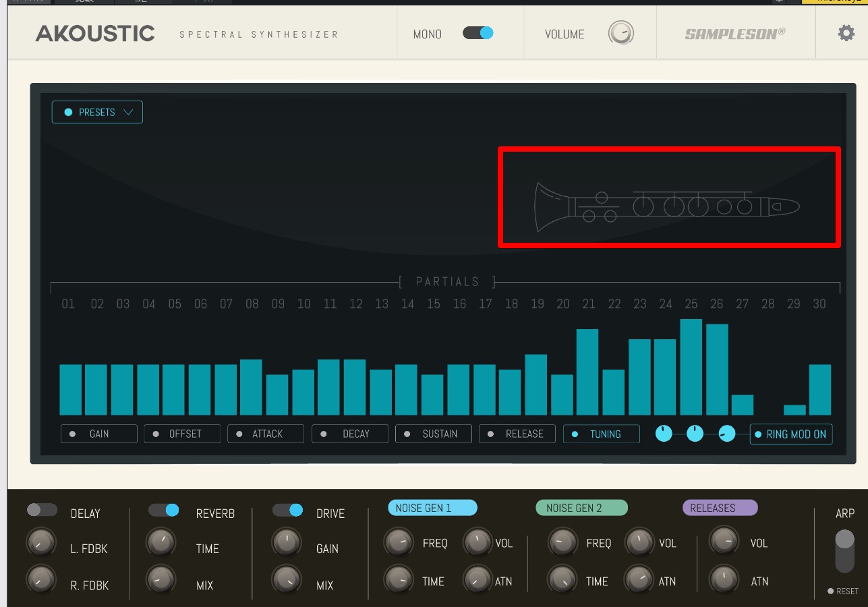The width and height of the screenshot is (868, 607).
Task: Open the settings gear icon
Action: coord(846,32)
